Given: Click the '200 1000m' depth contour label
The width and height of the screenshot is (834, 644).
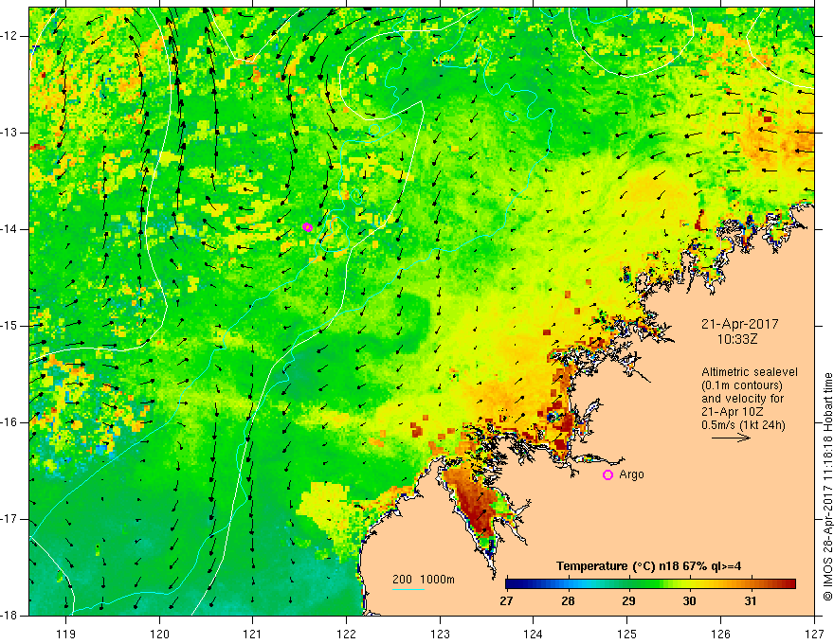Looking at the screenshot, I should pos(424,580).
